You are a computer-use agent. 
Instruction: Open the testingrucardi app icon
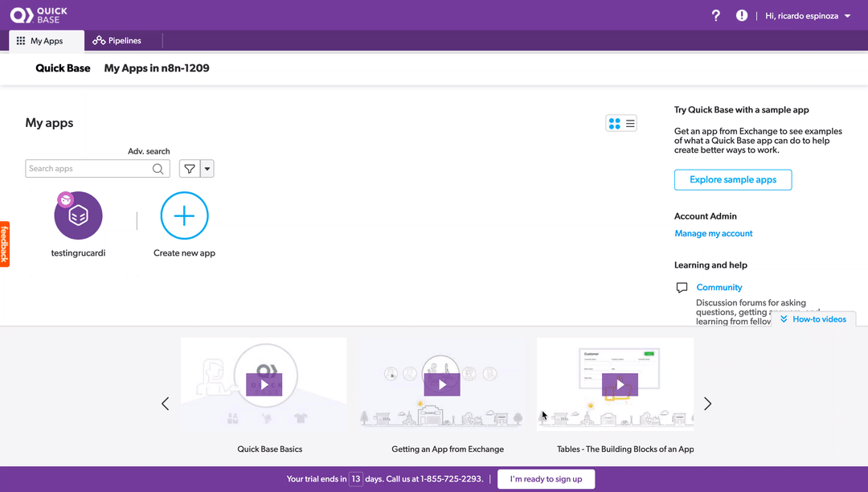pyautogui.click(x=78, y=215)
